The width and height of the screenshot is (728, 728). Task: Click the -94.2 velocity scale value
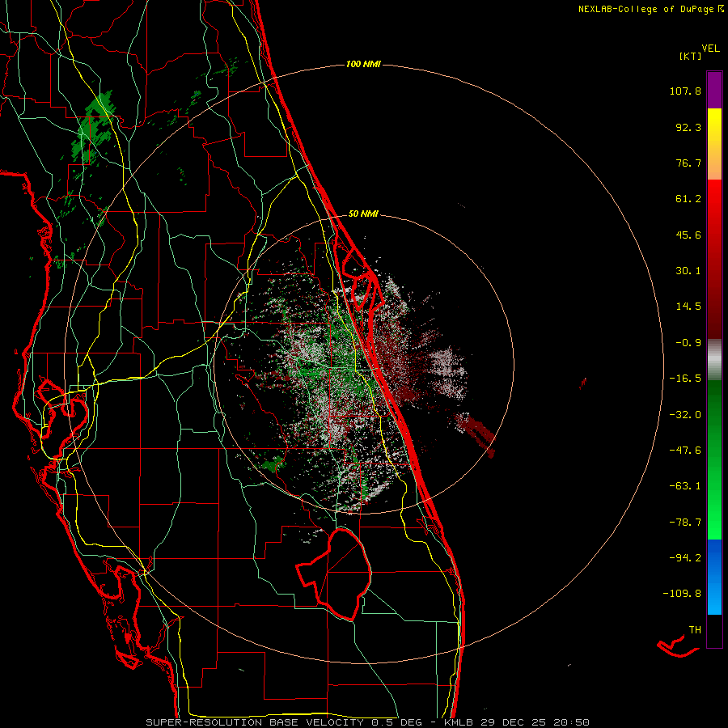685,557
